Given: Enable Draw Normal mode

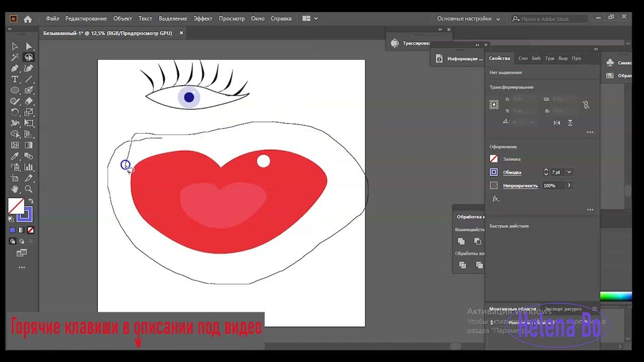Looking at the screenshot, I should [13, 241].
